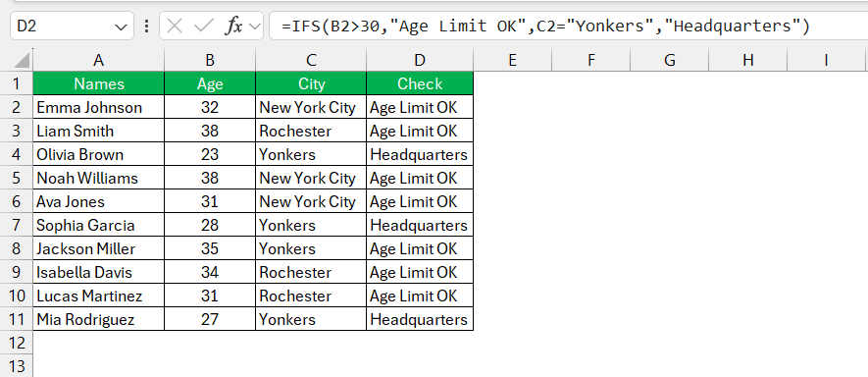Select the Lucas Martinez cell
Image resolution: width=868 pixels, height=377 pixels.
98,296
